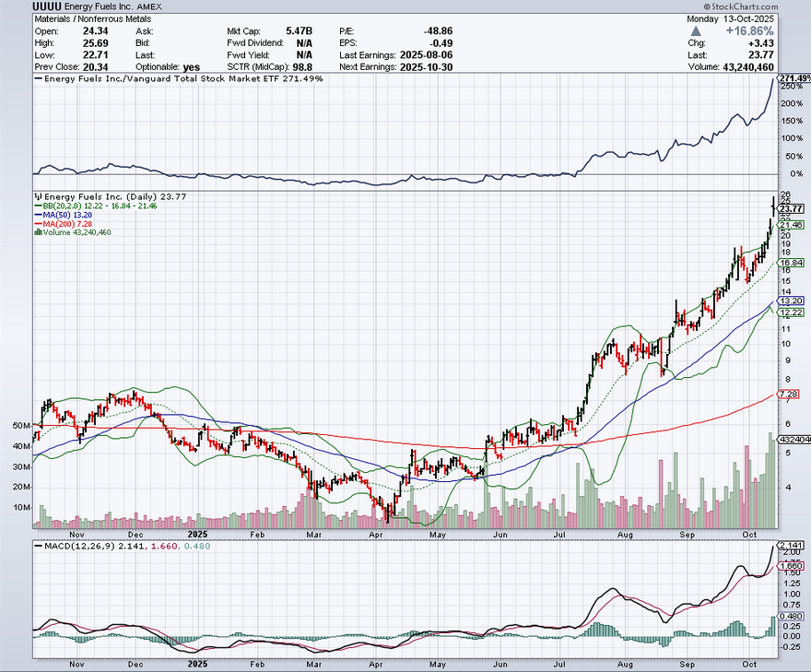Viewport: 811px width, 672px height.
Task: Click the 'Nov' month label below MACD panel
Action: pyautogui.click(x=76, y=664)
